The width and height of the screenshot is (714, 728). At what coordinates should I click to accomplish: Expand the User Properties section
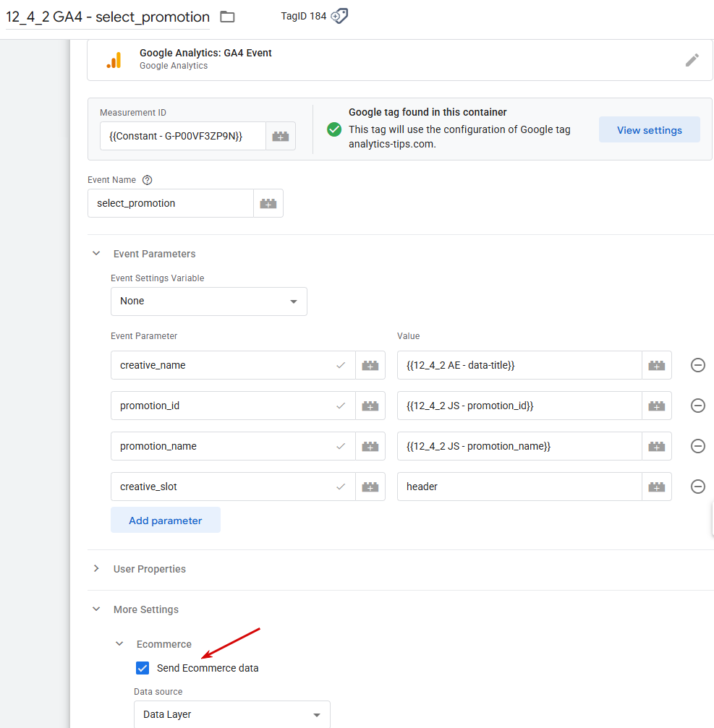tap(96, 569)
